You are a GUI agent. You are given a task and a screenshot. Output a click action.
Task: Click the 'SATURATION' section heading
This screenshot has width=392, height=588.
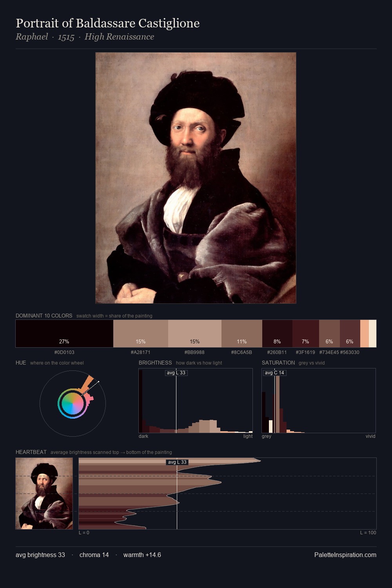(x=278, y=363)
